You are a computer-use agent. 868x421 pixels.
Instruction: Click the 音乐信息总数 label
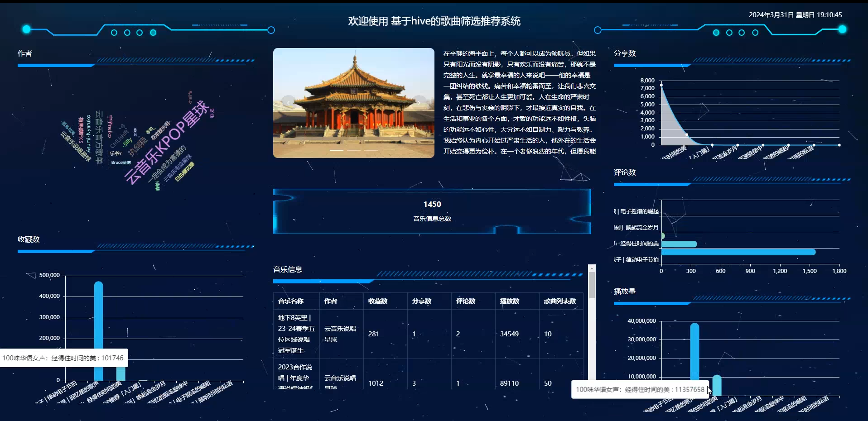pyautogui.click(x=432, y=219)
